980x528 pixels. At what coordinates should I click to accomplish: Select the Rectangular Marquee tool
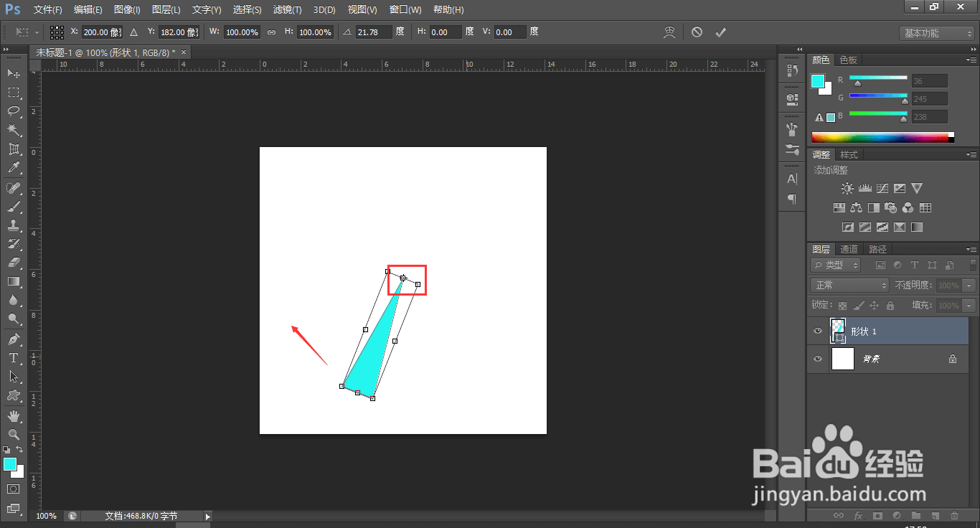13,92
